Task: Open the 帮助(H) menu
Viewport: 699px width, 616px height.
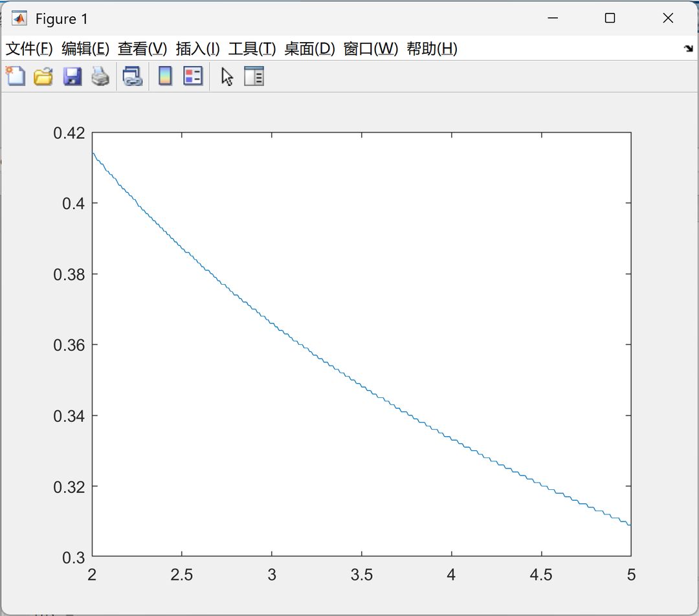Action: coord(432,48)
